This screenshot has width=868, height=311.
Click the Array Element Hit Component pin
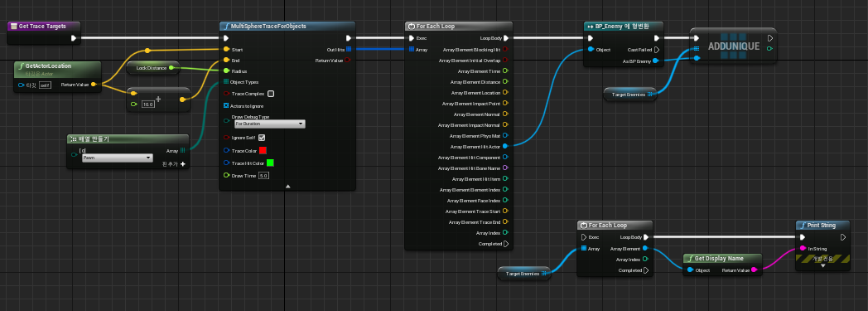click(505, 158)
